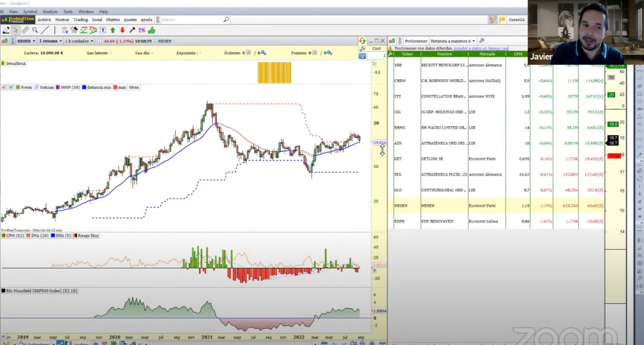
Task: Place a red down arrow marker
Action: pos(122,30)
